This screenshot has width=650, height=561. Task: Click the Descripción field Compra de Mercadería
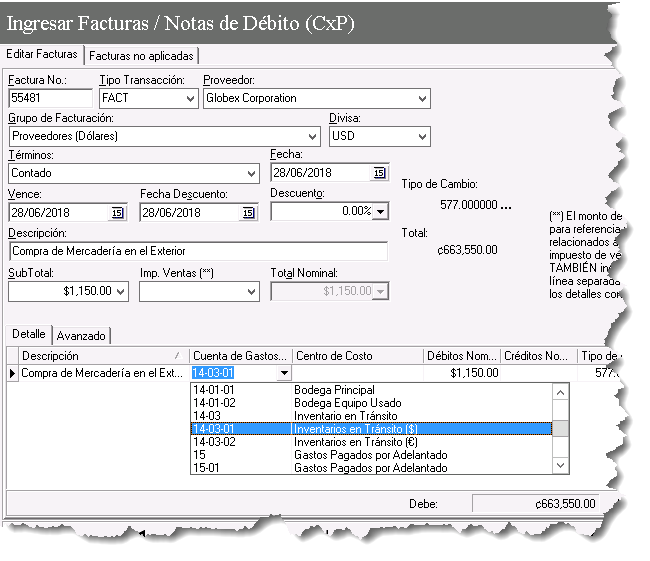198,251
